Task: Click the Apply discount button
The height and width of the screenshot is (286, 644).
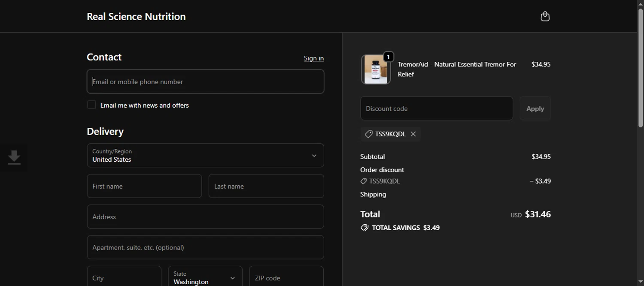Action: click(535, 108)
